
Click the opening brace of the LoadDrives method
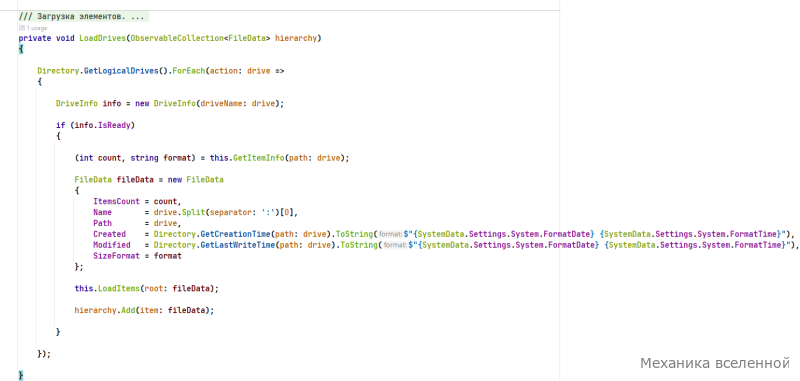20,49
